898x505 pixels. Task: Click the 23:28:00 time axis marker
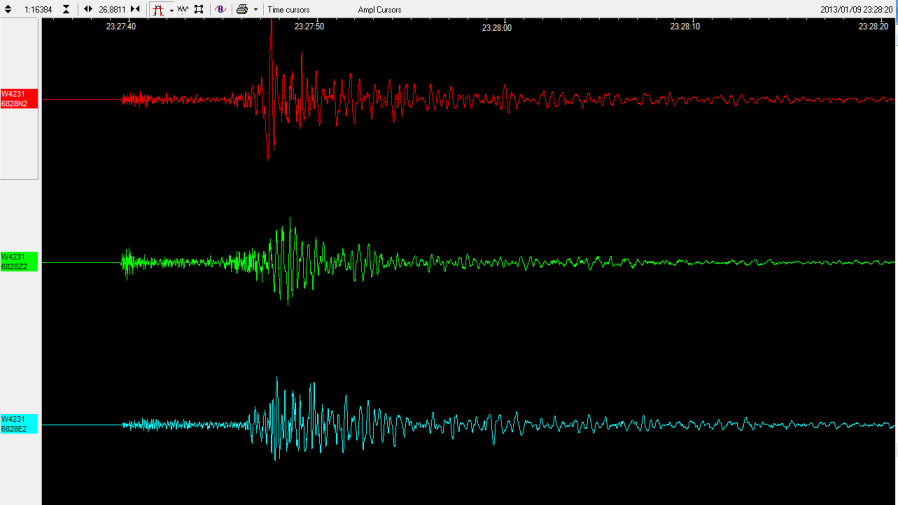pos(496,27)
